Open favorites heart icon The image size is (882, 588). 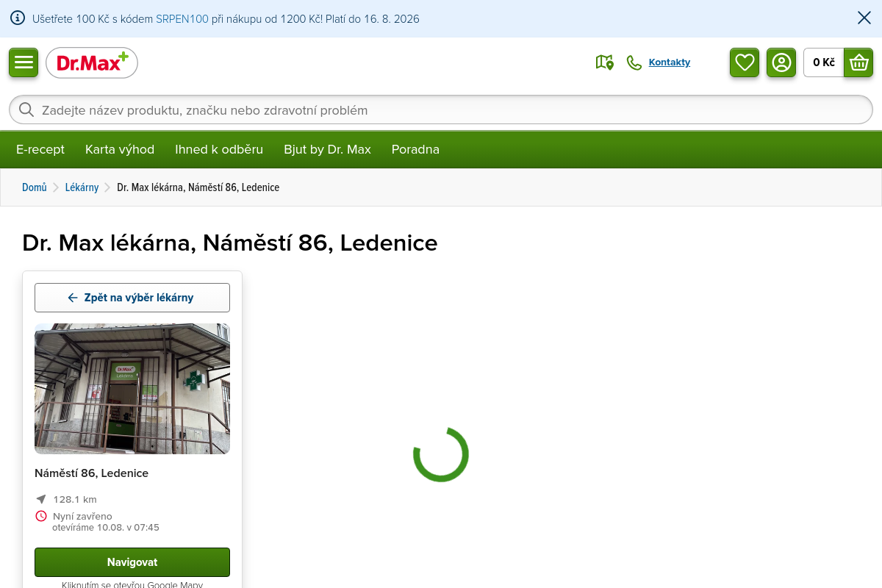coord(745,62)
